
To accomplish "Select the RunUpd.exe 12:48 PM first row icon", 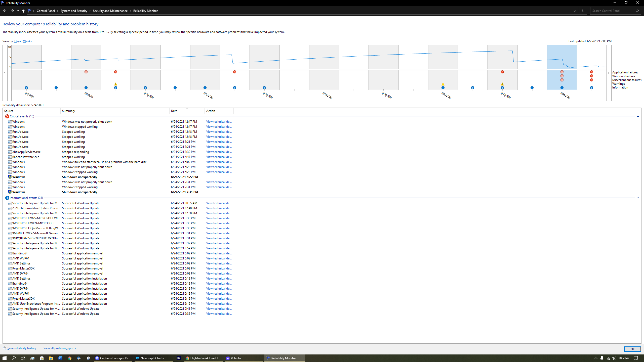I will point(10,132).
